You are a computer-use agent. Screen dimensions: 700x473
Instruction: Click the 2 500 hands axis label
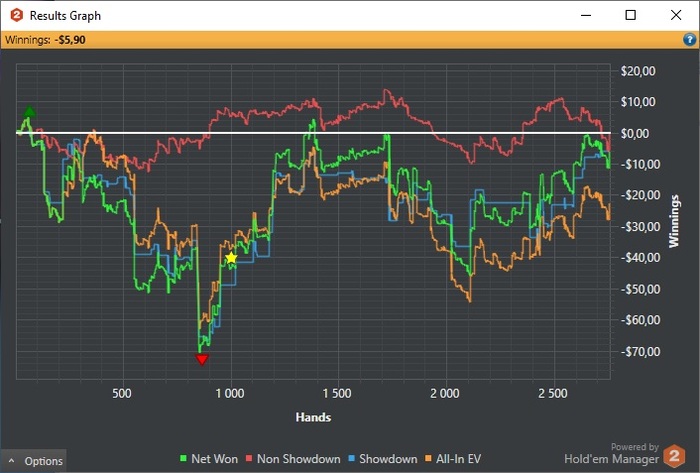click(553, 394)
